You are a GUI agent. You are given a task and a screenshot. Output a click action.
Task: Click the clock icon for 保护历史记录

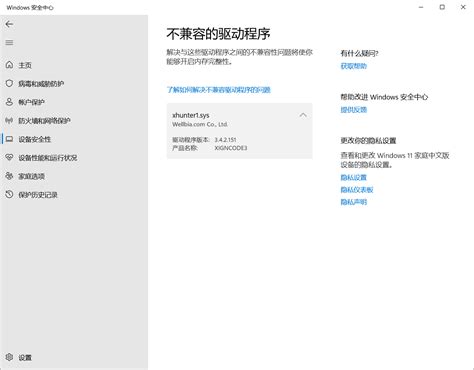click(x=9, y=194)
